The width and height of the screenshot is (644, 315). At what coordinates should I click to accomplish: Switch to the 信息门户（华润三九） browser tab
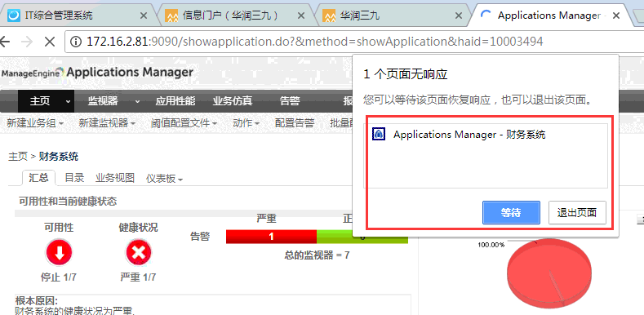(x=236, y=16)
